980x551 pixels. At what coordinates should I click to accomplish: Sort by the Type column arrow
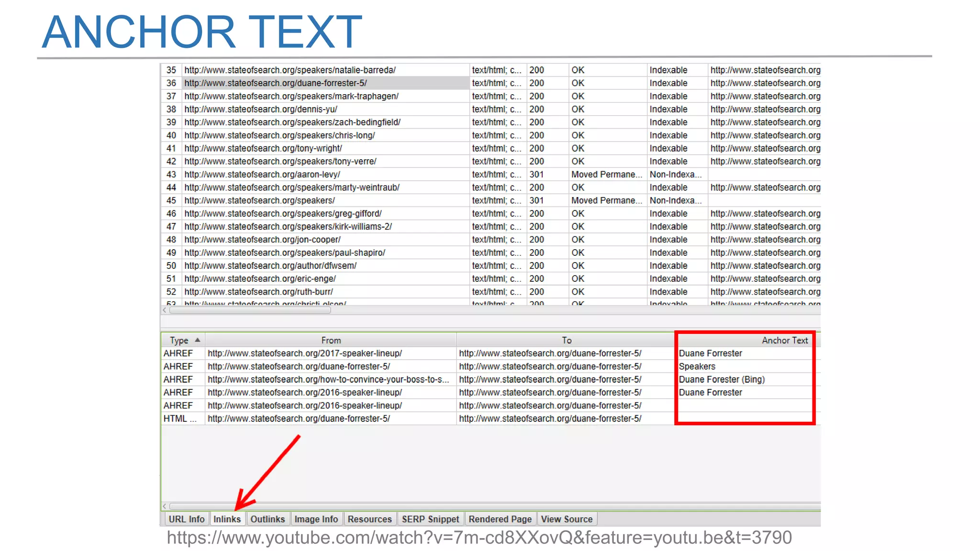coord(197,340)
